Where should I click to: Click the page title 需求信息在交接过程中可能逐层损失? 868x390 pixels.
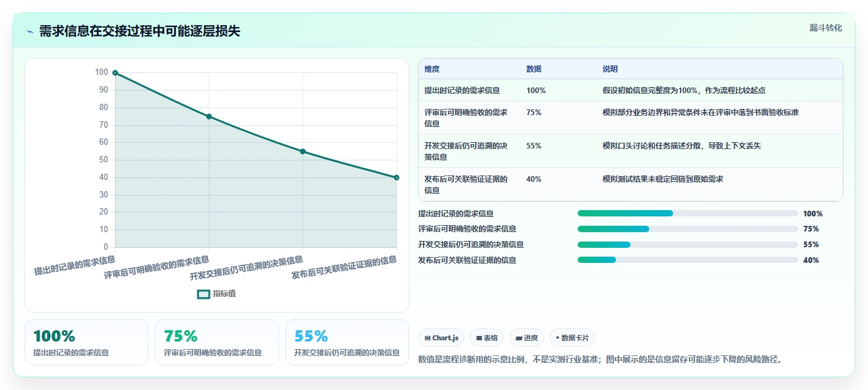(140, 31)
